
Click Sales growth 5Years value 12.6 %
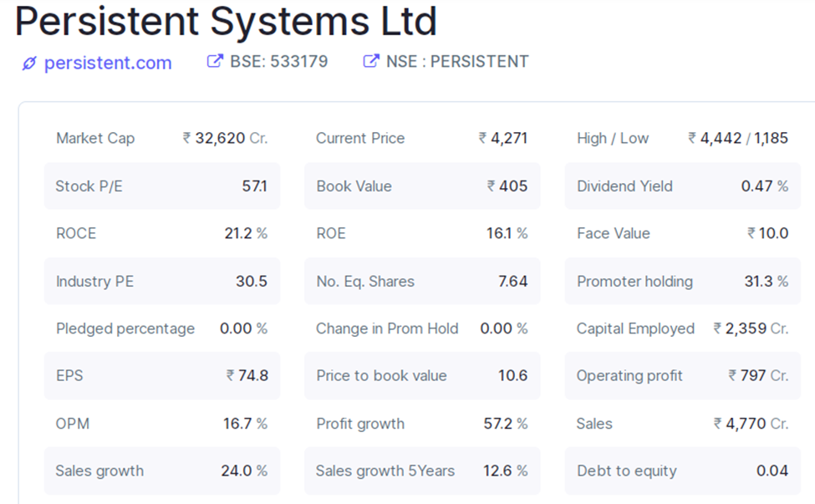click(x=505, y=471)
